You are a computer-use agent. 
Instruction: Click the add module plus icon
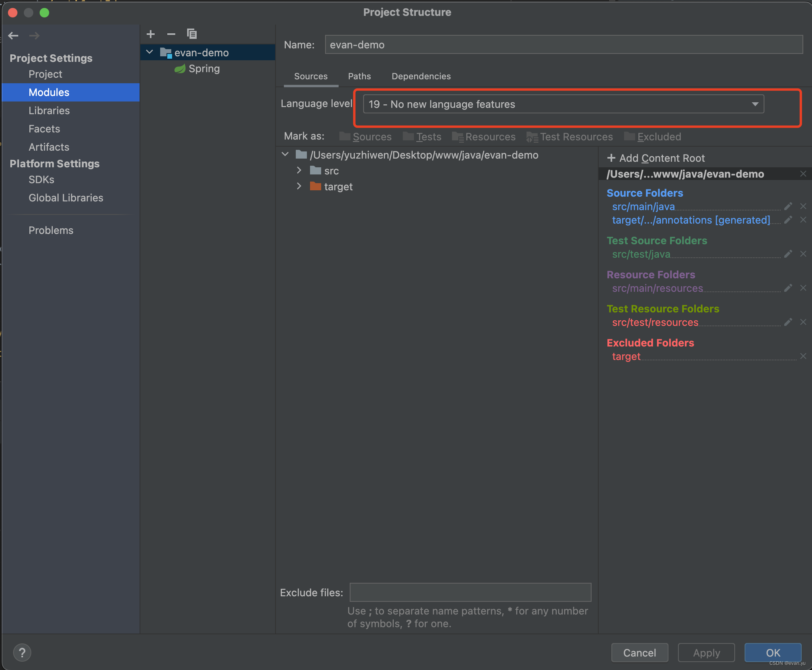pos(151,34)
